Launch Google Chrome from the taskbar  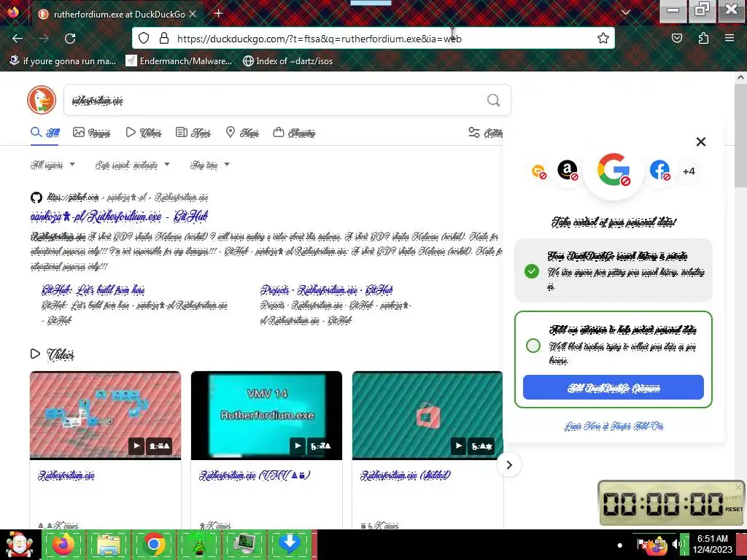153,545
